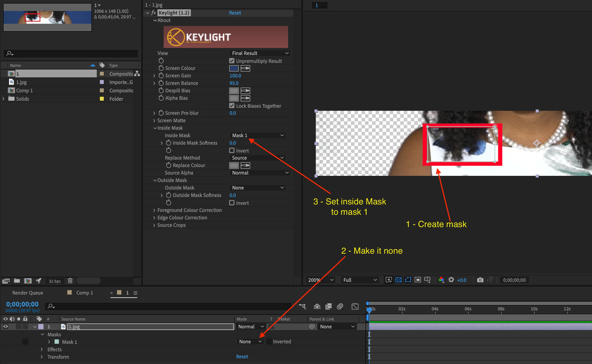The height and width of the screenshot is (364, 592).
Task: Toggle mask and shape path visibility icon
Action: coord(408,280)
